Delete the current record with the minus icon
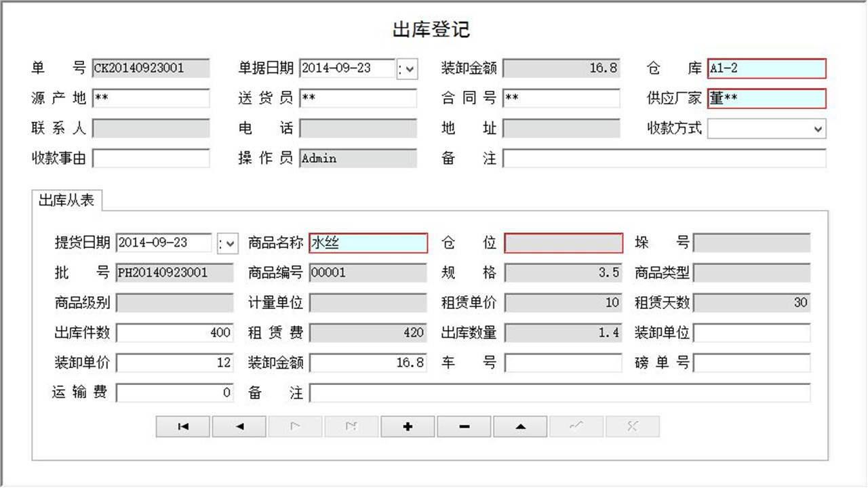This screenshot has height=488, width=868. point(463,426)
